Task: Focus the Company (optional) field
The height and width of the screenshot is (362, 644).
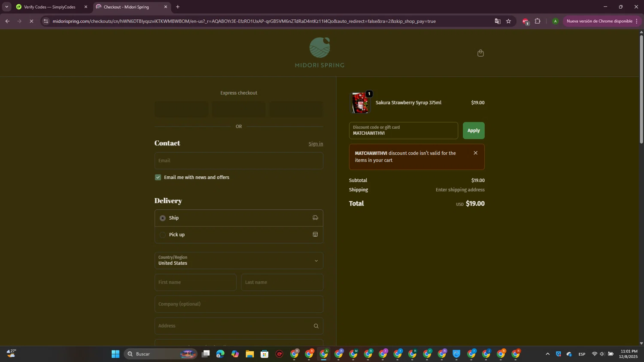Action: click(x=239, y=304)
